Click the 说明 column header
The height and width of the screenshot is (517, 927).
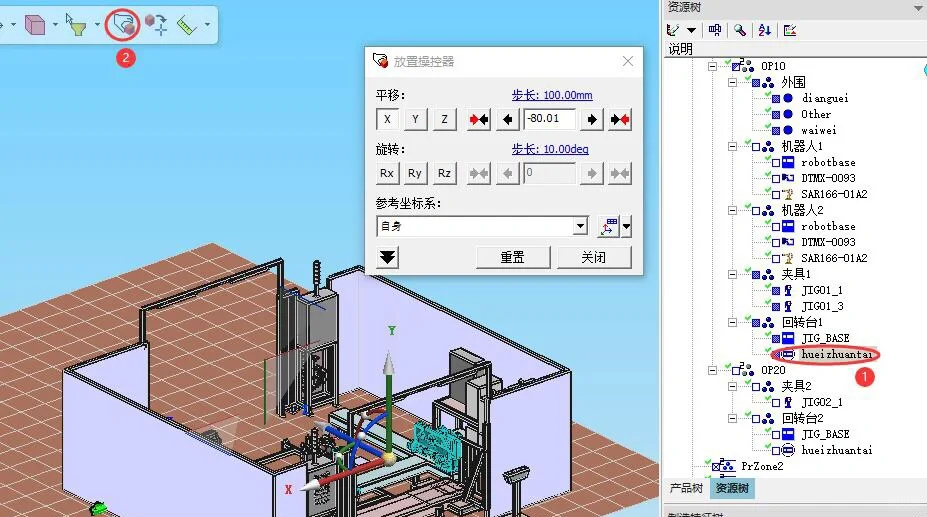click(x=680, y=49)
